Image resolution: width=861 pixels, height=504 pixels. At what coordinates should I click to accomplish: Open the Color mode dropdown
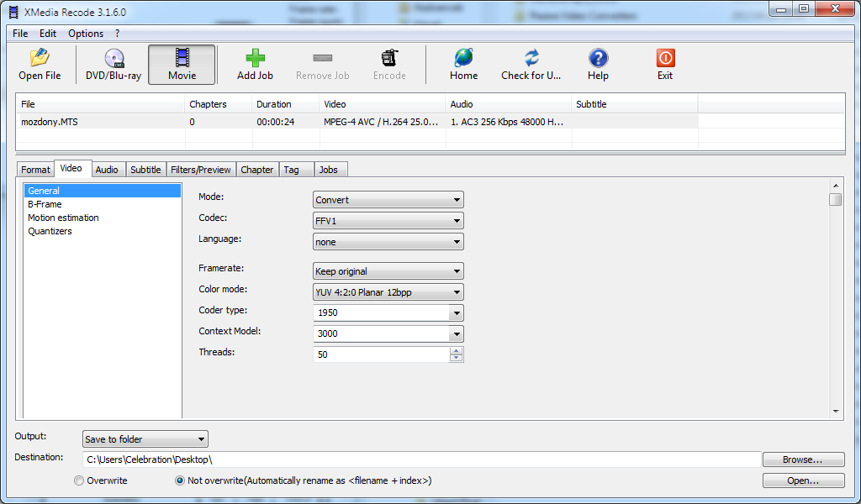[388, 291]
